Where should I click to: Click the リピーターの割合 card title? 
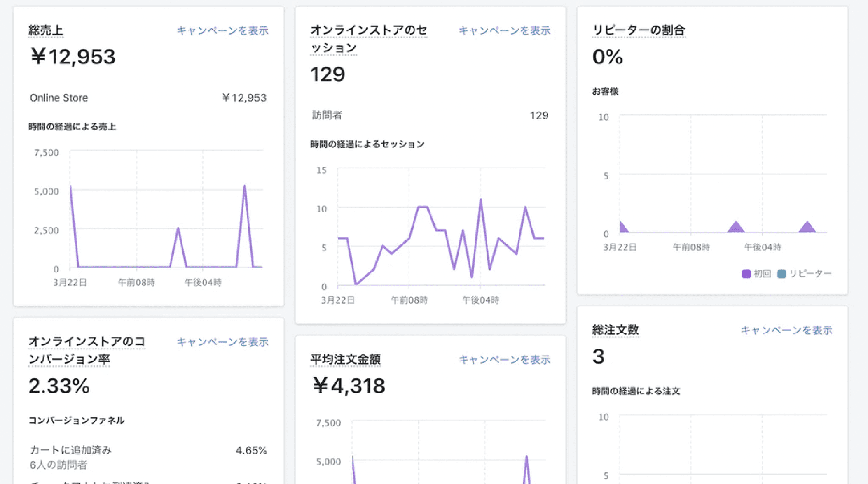coord(639,30)
